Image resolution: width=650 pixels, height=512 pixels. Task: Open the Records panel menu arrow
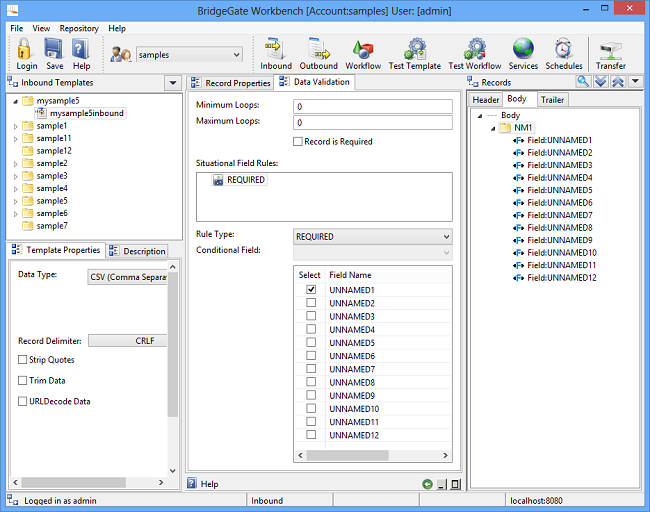(x=635, y=81)
